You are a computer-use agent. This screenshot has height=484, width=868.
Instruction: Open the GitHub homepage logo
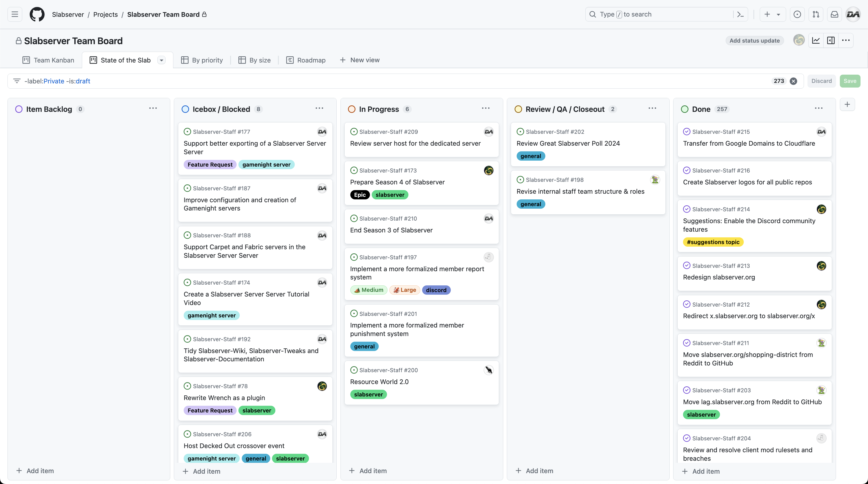(37, 14)
